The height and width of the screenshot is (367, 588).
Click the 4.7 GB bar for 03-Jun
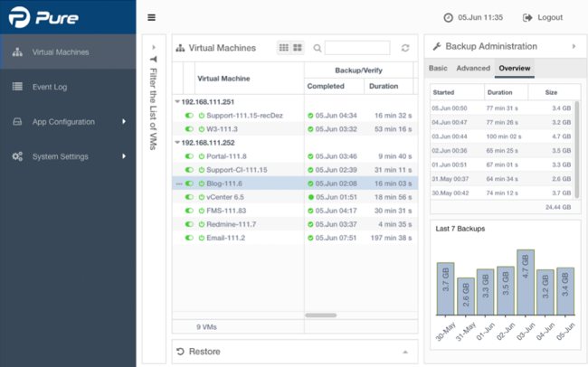tap(526, 282)
